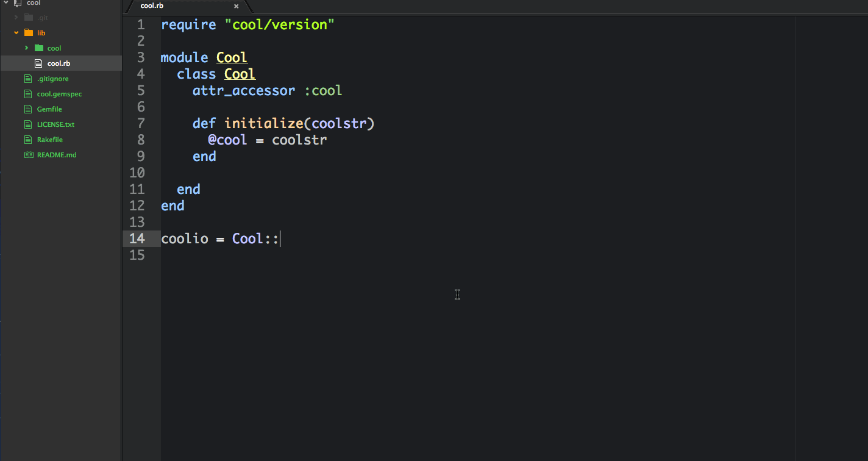Click the require keyword on line 1
Screen dimensions: 868x461
tap(188, 25)
